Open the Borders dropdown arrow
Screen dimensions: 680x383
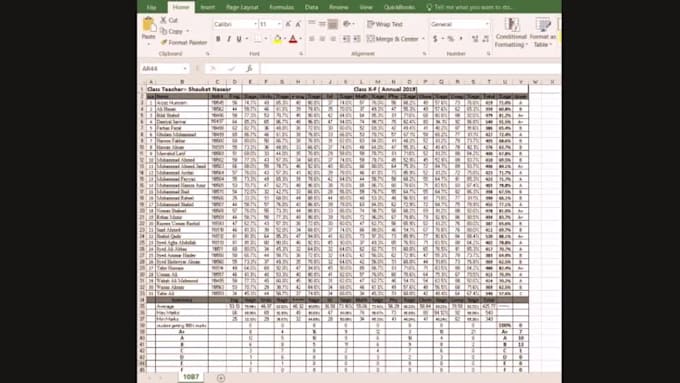tap(266, 39)
